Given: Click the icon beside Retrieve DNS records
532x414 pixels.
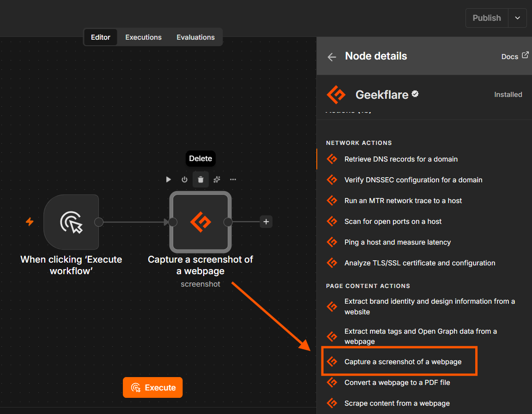Looking at the screenshot, I should click(x=332, y=159).
